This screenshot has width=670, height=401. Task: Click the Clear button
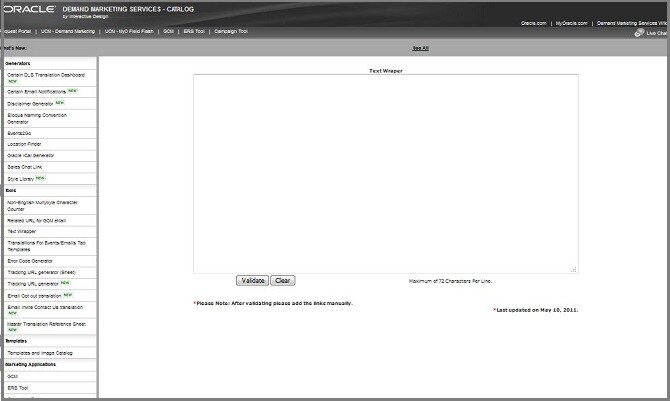[x=282, y=280]
